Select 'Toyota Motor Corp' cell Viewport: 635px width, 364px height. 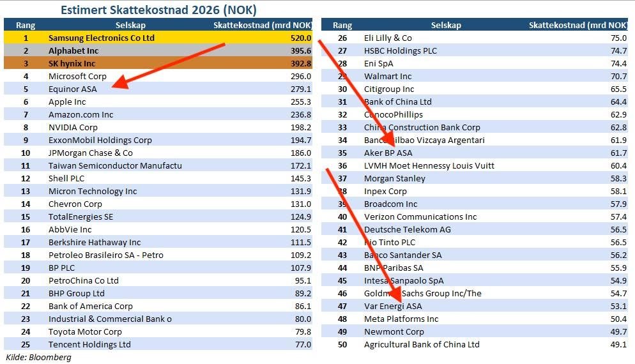point(85,331)
